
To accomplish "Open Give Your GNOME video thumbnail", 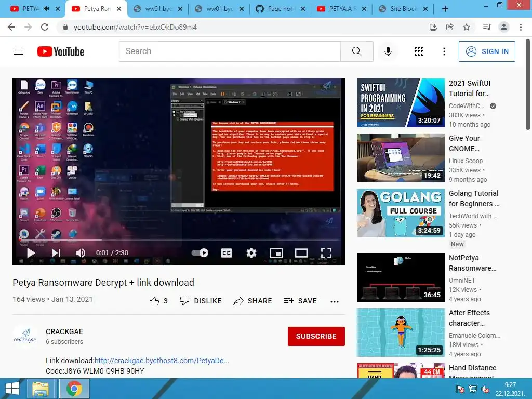I will (x=401, y=158).
